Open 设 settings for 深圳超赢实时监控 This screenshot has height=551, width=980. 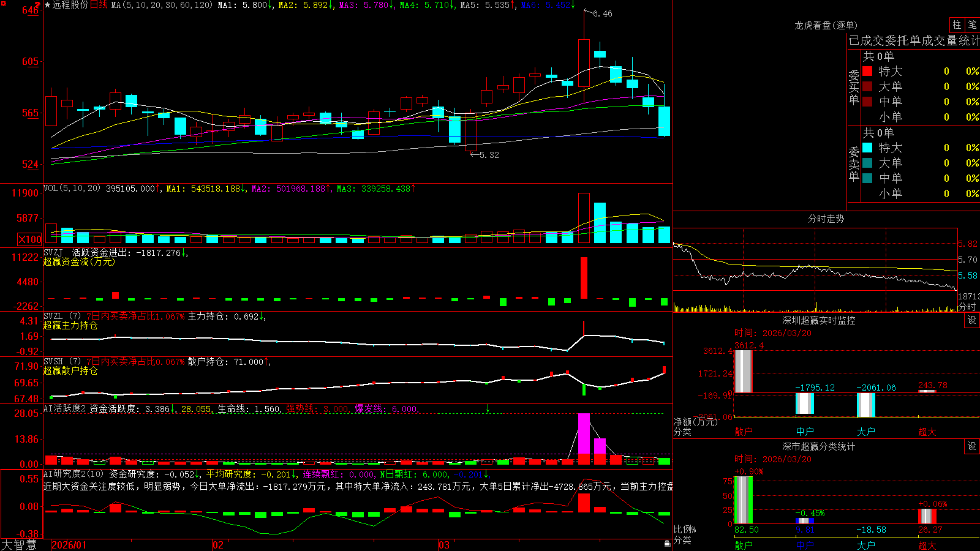coord(972,320)
